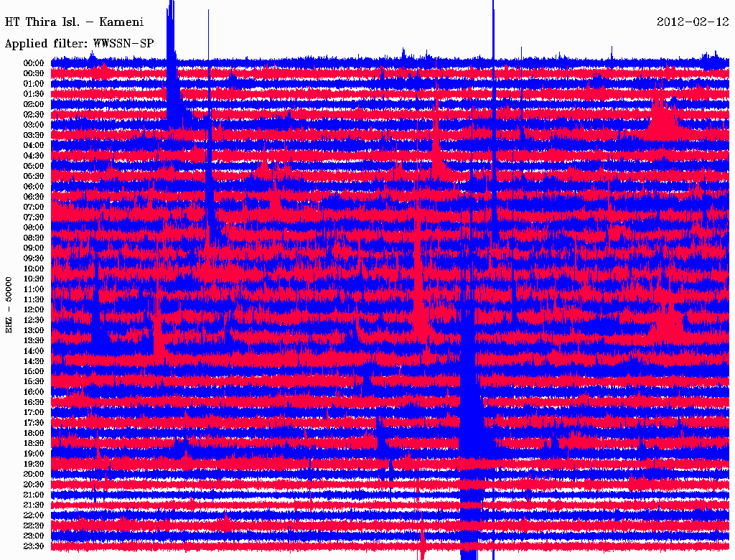Click the 01:00 time label
The height and width of the screenshot is (560, 735).
tap(34, 84)
